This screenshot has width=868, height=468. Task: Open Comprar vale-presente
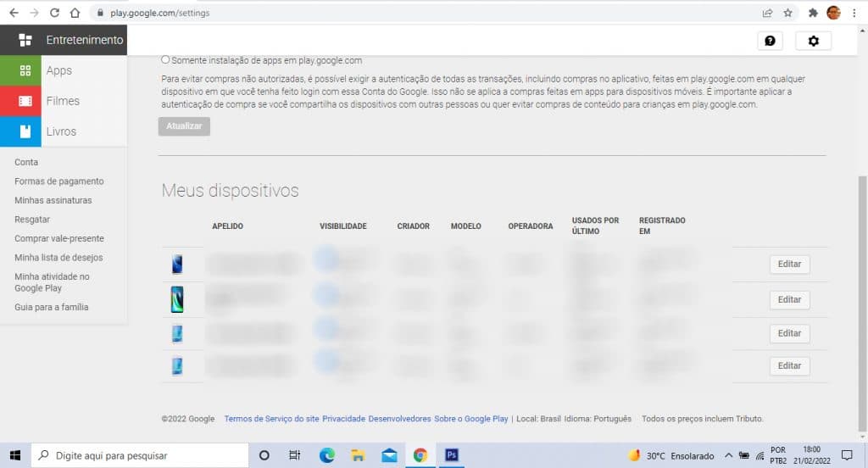coord(59,239)
